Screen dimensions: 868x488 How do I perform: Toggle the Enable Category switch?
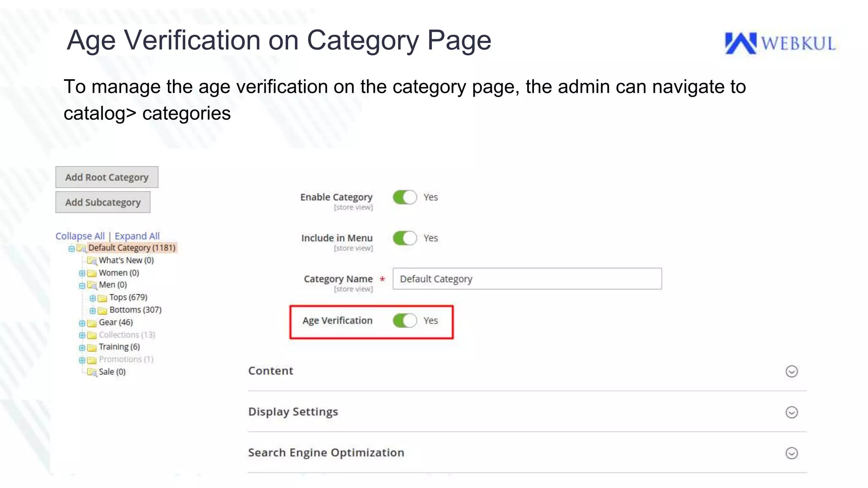point(405,197)
